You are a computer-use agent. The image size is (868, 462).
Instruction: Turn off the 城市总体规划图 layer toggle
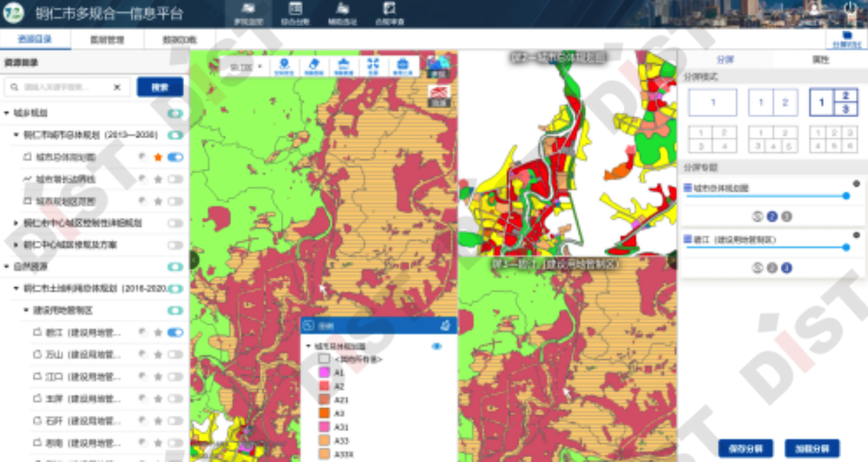pos(175,157)
